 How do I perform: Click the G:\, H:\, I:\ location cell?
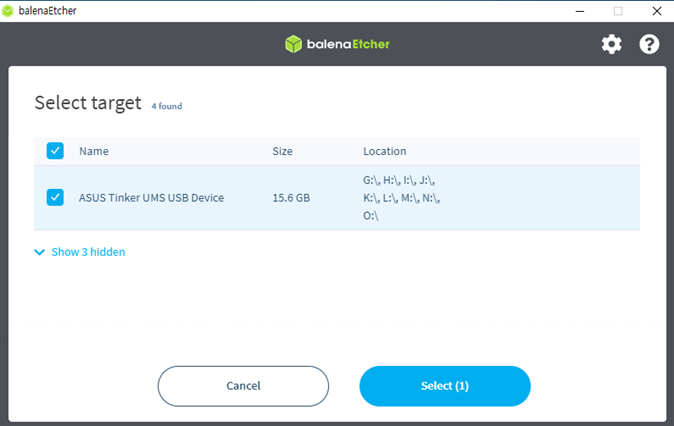pos(401,198)
